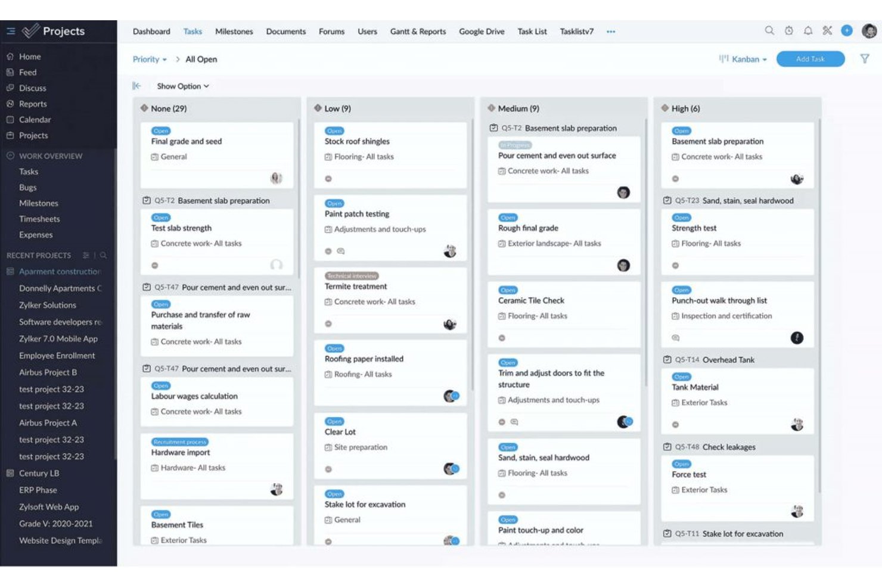The width and height of the screenshot is (882, 588).
Task: Open the Priority grouping dropdown
Action: pyautogui.click(x=150, y=59)
